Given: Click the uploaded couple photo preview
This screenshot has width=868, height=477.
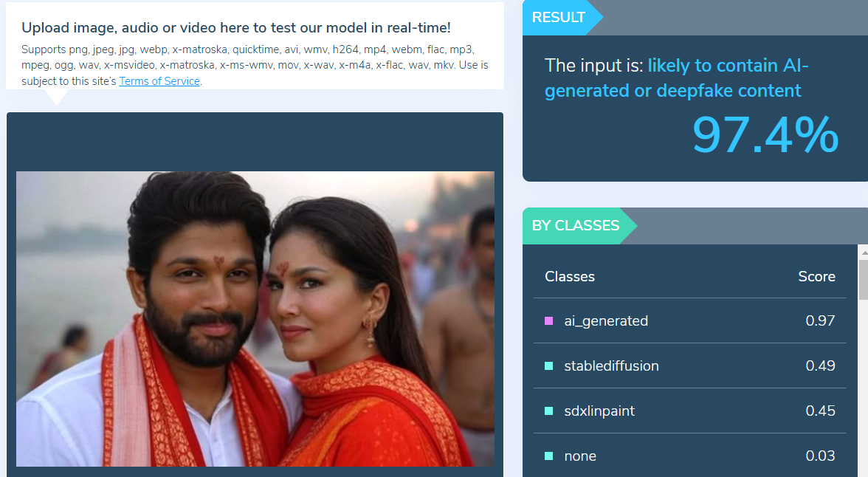Looking at the screenshot, I should pyautogui.click(x=255, y=318).
